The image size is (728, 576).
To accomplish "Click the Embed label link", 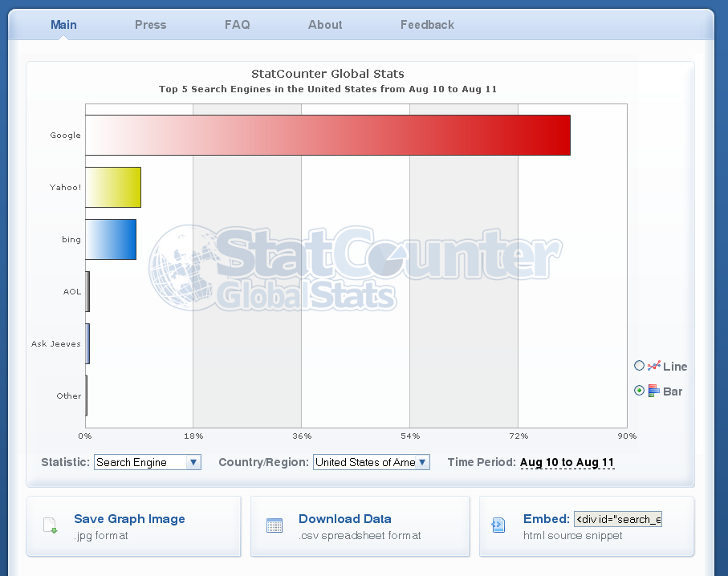I will pyautogui.click(x=547, y=519).
